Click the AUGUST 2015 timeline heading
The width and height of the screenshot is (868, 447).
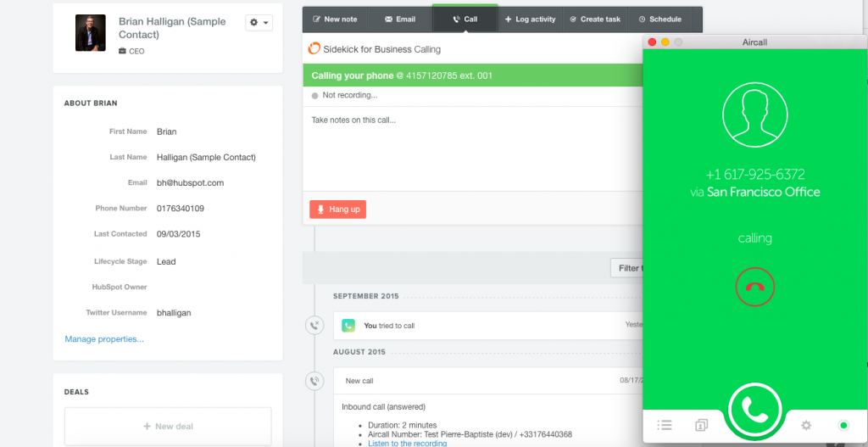click(359, 352)
